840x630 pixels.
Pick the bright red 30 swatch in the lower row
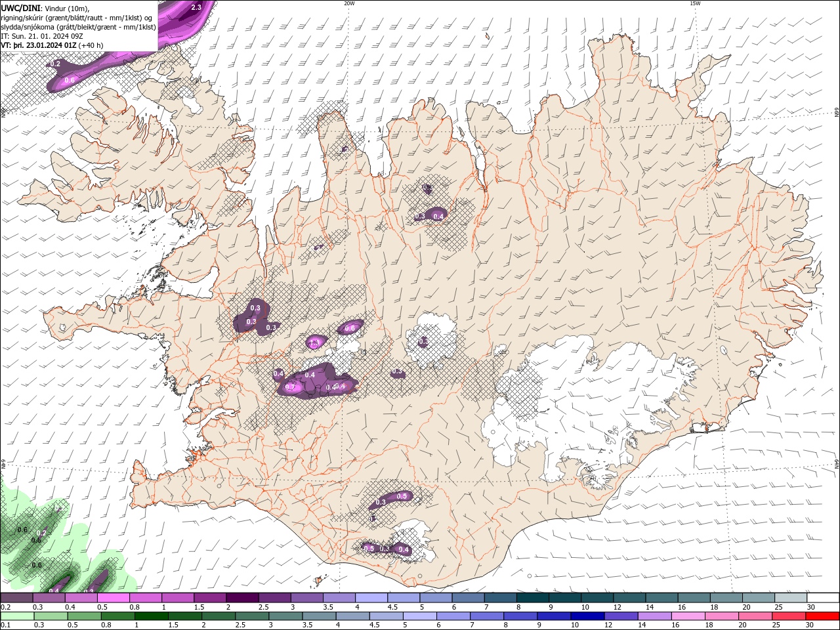823,616
